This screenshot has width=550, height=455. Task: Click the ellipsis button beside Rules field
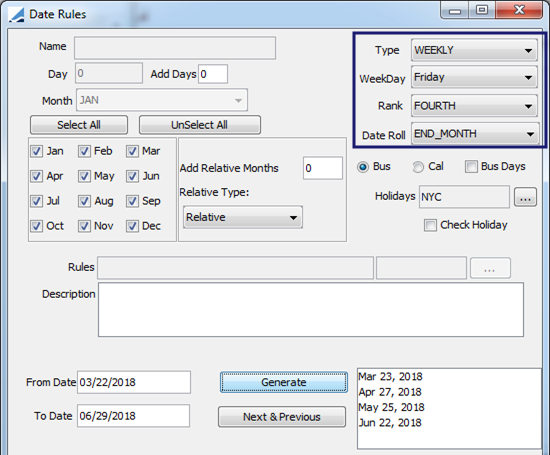490,268
